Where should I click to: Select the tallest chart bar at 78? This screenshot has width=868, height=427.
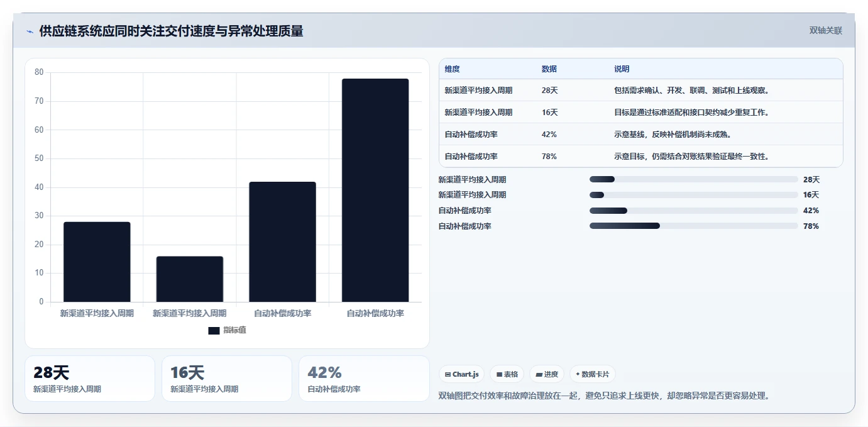coord(375,190)
